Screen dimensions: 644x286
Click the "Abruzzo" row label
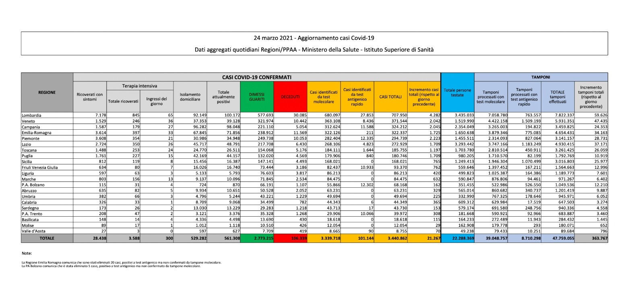[29, 191]
